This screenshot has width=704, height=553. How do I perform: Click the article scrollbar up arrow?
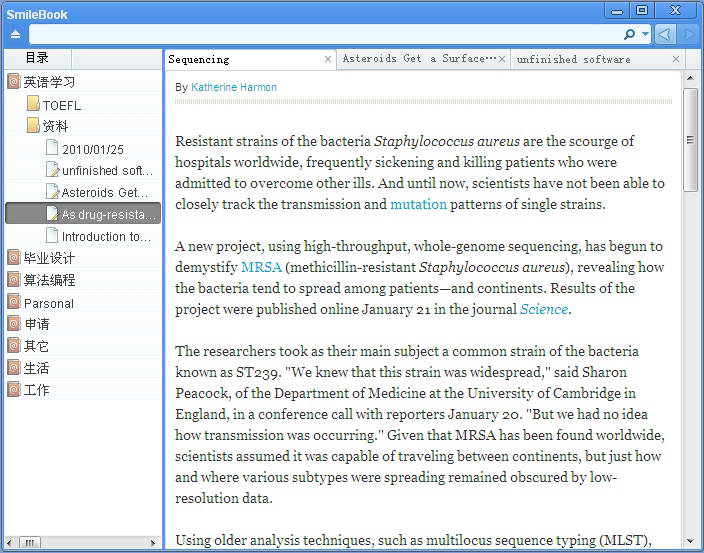(690, 78)
